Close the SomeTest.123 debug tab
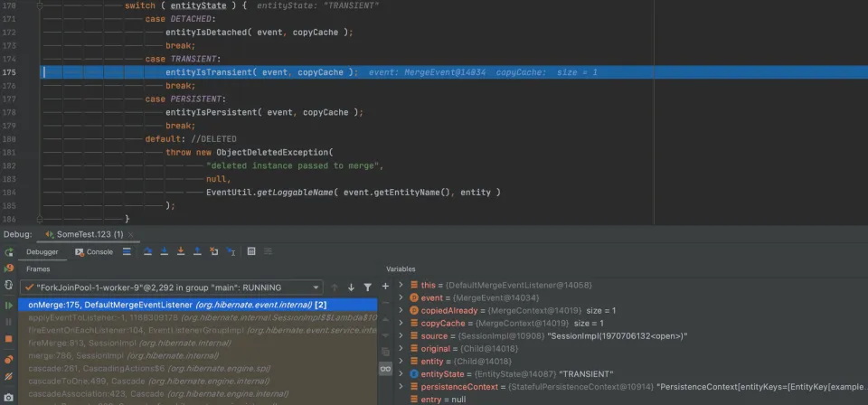 point(131,234)
